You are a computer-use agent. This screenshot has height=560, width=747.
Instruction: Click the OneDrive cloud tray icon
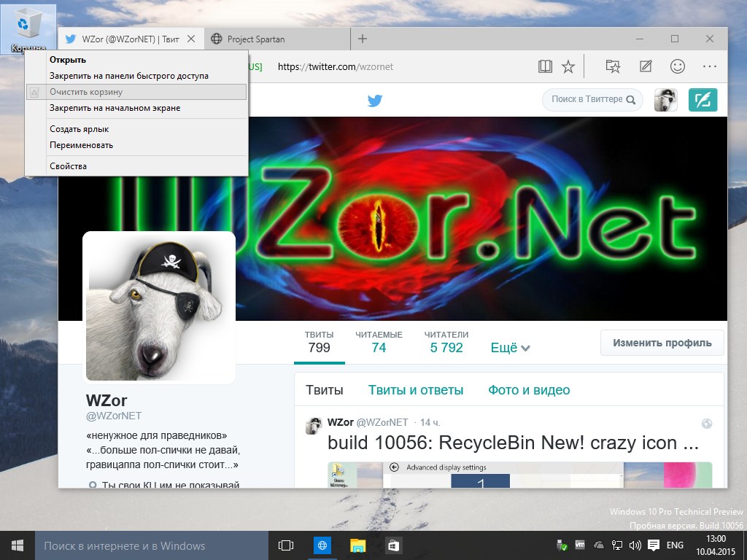[598, 545]
